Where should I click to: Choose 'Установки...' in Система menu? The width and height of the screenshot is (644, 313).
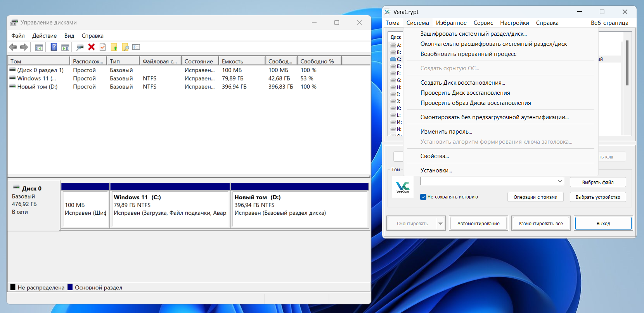click(x=500, y=170)
